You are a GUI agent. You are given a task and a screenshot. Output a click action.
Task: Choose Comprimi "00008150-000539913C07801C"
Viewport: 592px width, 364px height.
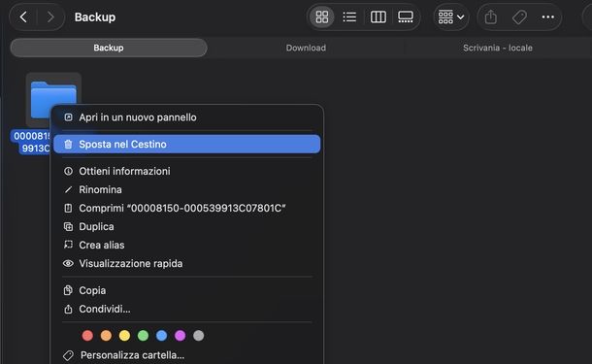(187, 208)
